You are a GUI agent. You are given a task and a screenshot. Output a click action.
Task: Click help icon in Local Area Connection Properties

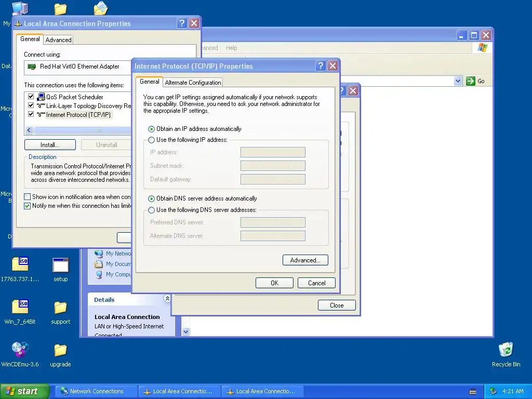pyautogui.click(x=182, y=23)
